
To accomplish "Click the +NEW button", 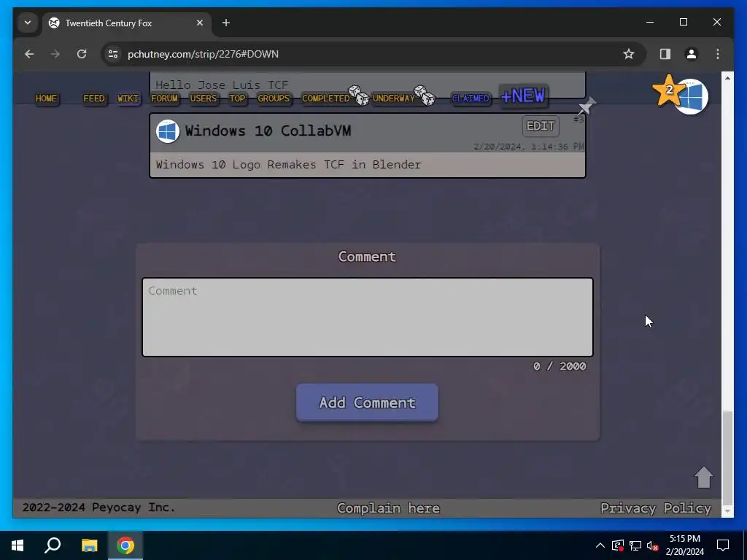I will [x=523, y=96].
